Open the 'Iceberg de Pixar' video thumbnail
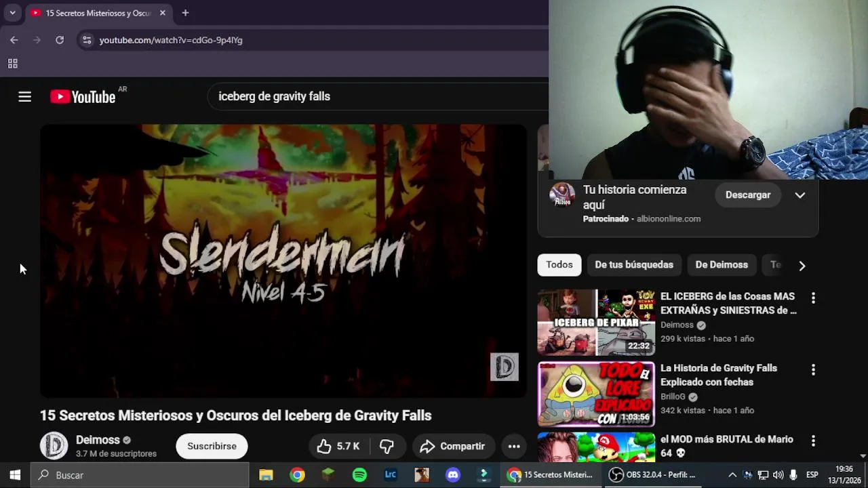 tap(596, 323)
